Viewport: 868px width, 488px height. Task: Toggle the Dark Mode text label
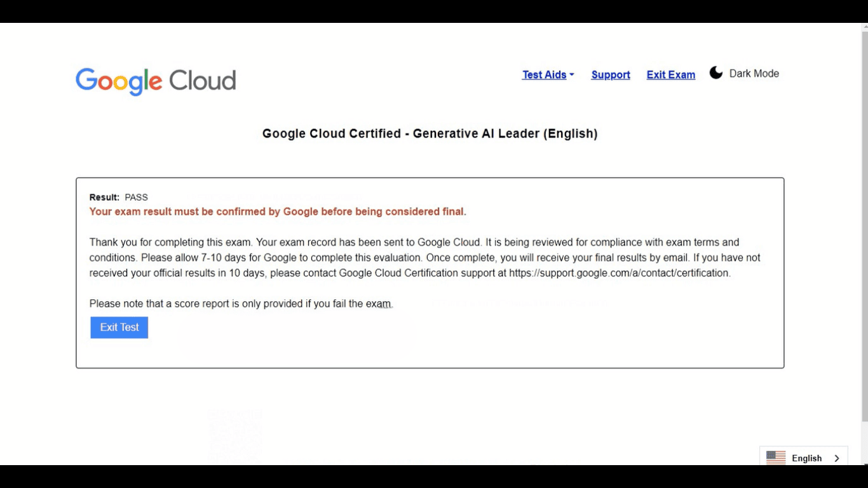pos(754,74)
